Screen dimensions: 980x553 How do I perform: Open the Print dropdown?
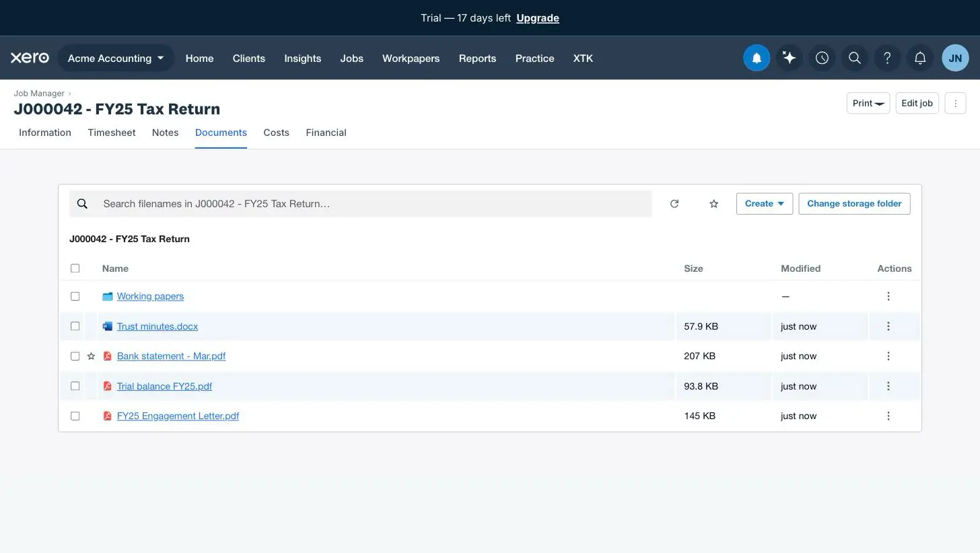click(x=868, y=103)
